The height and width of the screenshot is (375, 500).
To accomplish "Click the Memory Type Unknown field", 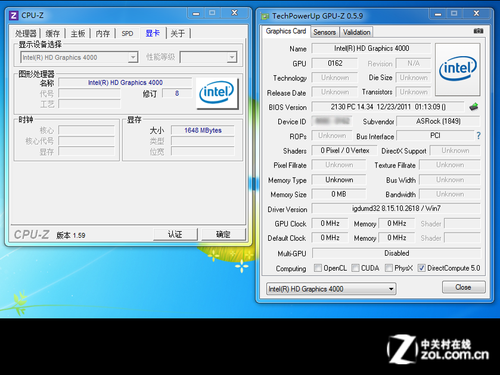I will tap(339, 180).
